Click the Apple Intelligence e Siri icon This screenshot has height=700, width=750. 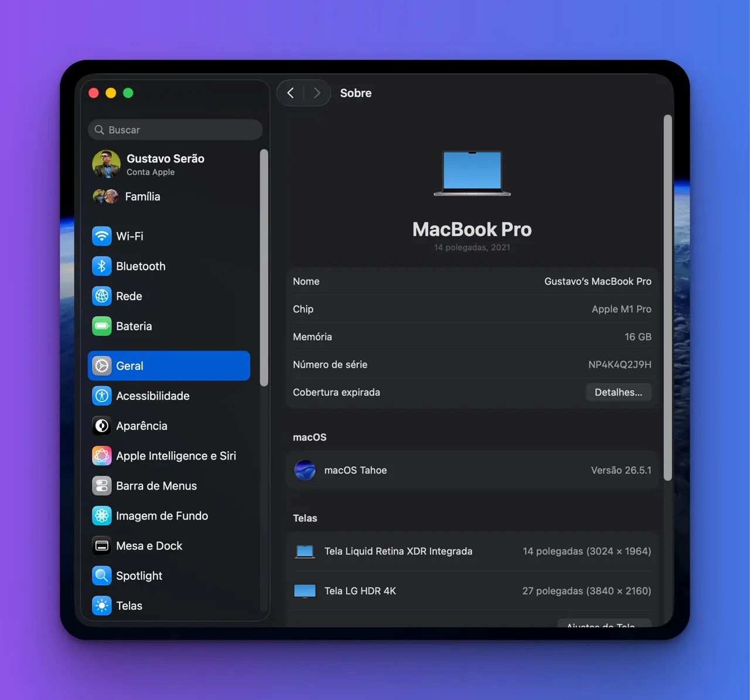point(102,456)
